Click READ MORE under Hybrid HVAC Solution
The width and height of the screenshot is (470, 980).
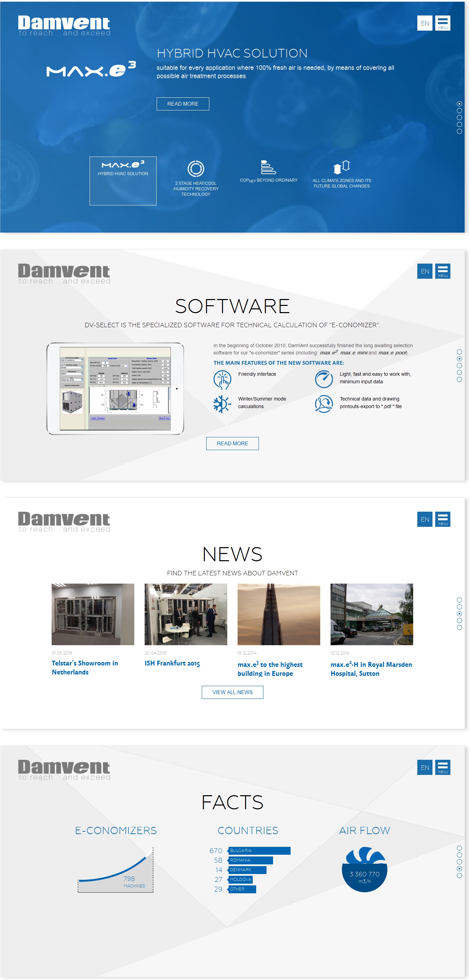point(183,104)
